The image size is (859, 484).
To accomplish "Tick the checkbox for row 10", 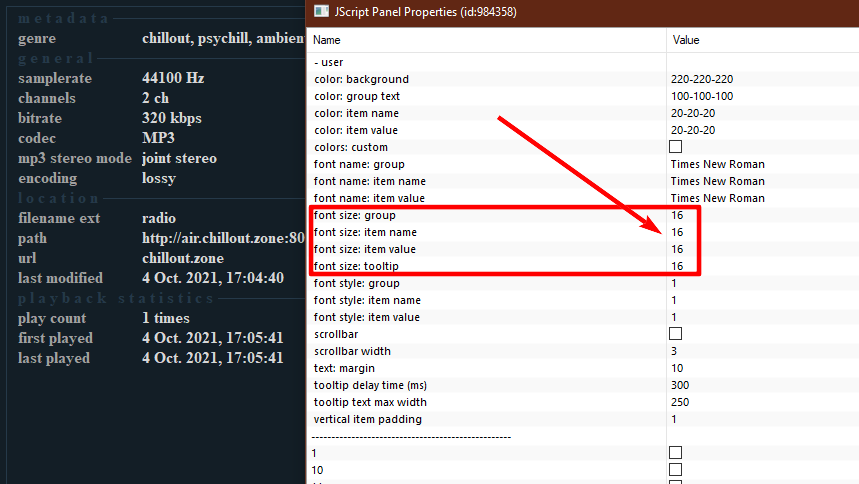I will pos(675,470).
